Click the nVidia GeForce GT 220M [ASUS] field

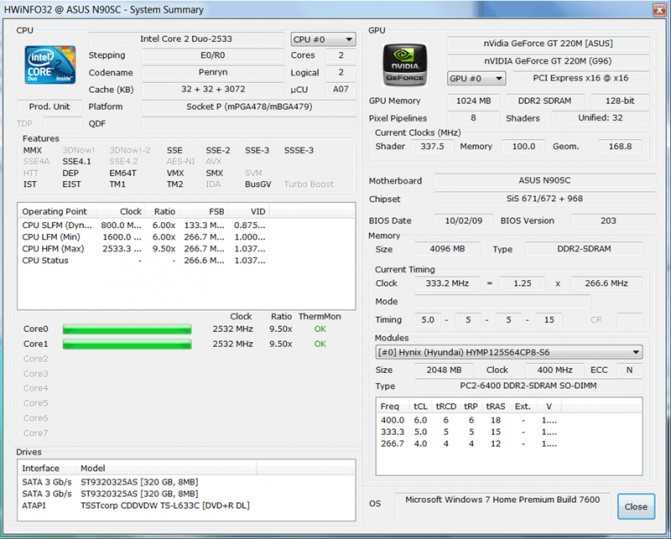tap(548, 44)
